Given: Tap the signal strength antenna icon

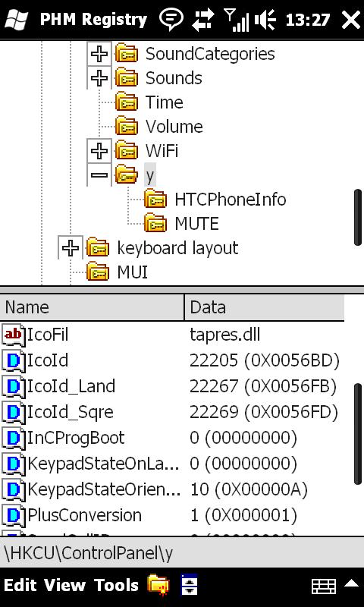Looking at the screenshot, I should pos(237,20).
